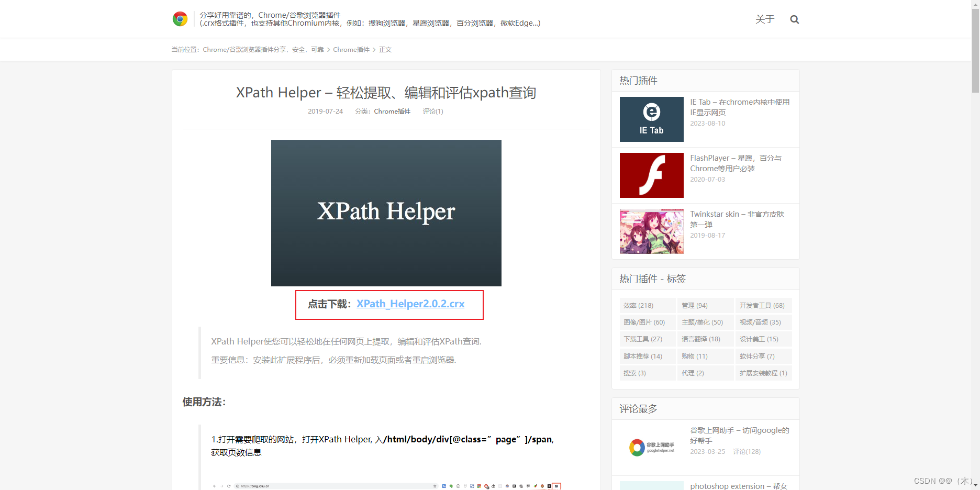The width and height of the screenshot is (980, 490).
Task: Click the 使用方法 heading text
Action: point(204,402)
